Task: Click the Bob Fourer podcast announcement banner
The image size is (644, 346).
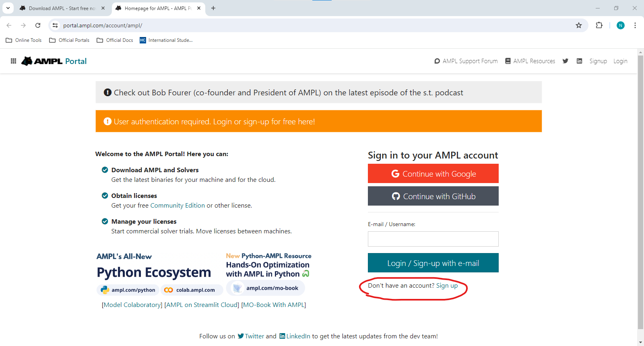Action: coord(318,93)
